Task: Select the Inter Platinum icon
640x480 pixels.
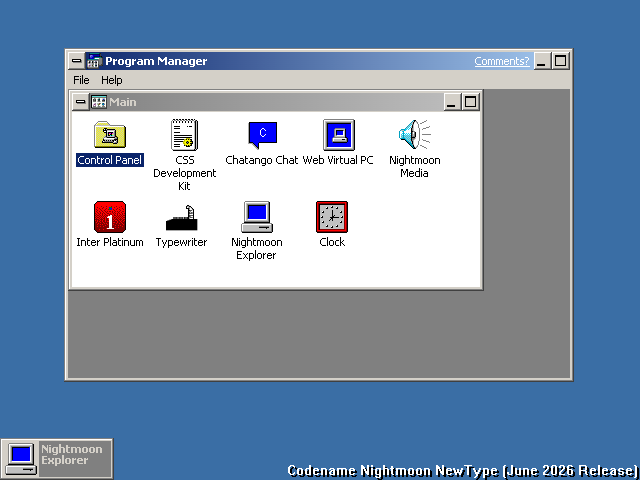Action: pyautogui.click(x=110, y=217)
